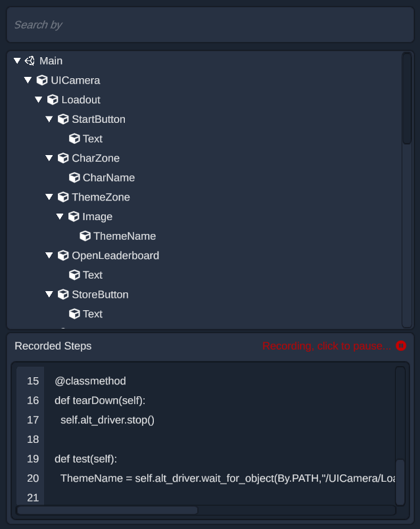The height and width of the screenshot is (529, 420).
Task: Click the cube icon beside Loadout
Action: pos(53,100)
